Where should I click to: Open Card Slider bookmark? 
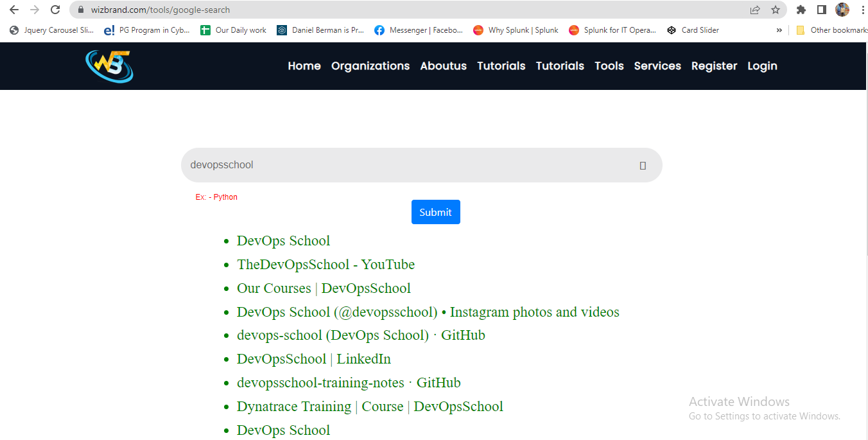pos(693,30)
